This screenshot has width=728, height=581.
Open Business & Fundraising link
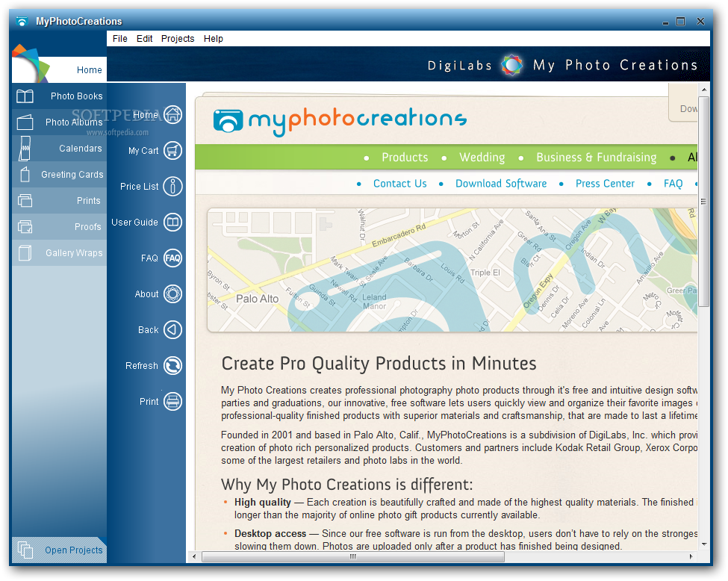point(596,158)
